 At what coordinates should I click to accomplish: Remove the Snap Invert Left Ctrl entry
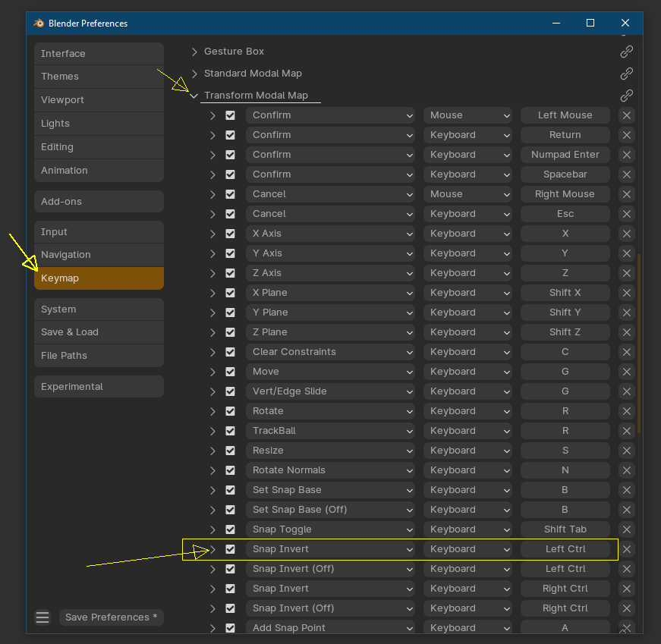click(626, 549)
